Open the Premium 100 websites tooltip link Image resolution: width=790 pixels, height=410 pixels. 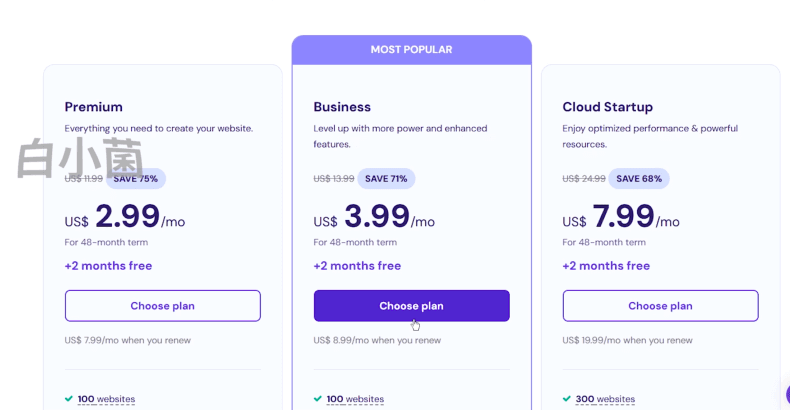pos(106,399)
